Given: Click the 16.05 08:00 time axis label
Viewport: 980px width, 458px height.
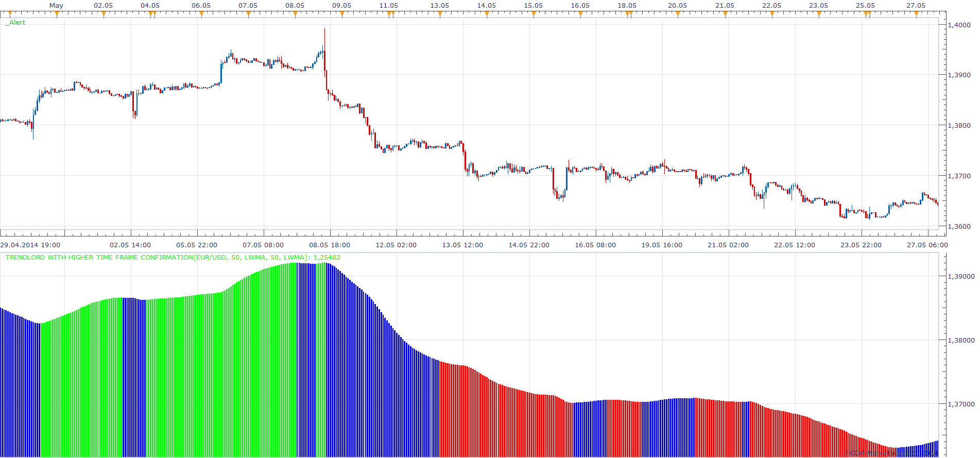Looking at the screenshot, I should (x=595, y=245).
